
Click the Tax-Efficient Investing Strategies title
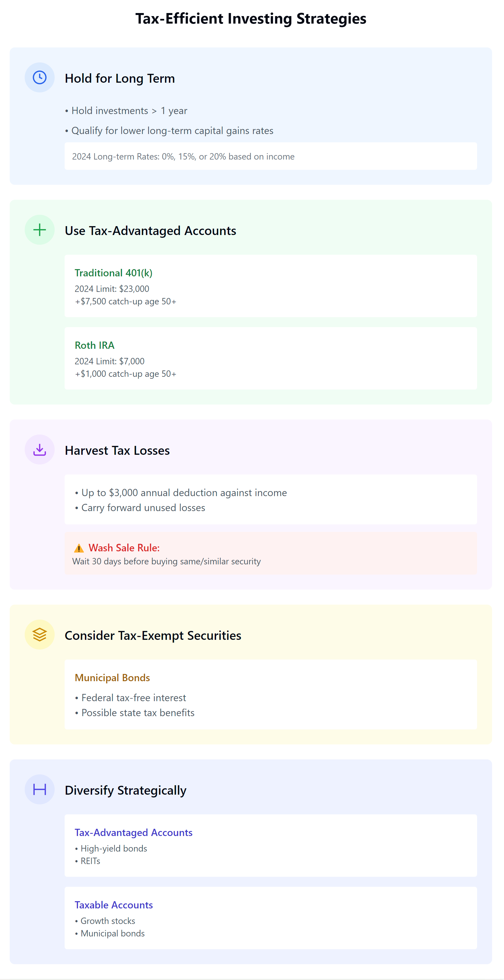(251, 19)
